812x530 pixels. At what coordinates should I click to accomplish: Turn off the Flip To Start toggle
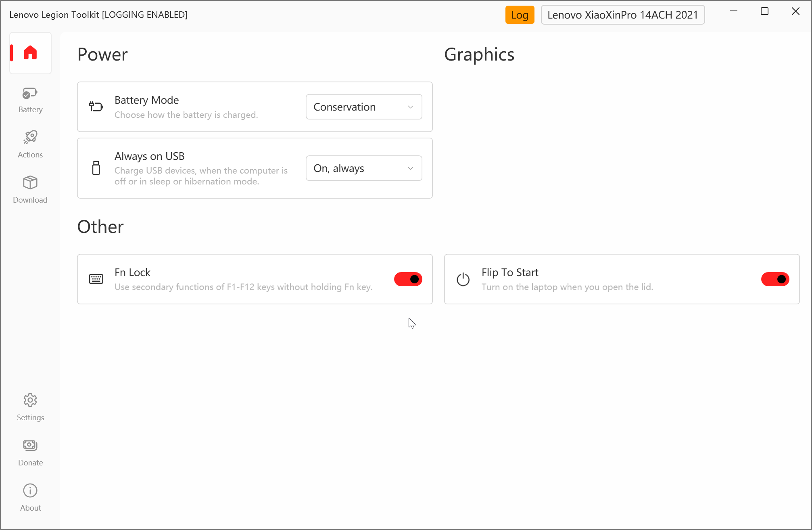(775, 279)
